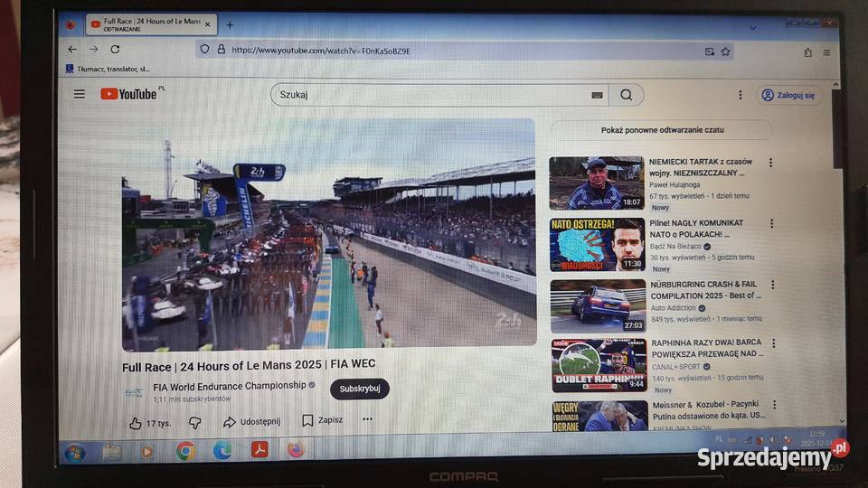Sign in via Zaloguj się
This screenshot has height=488, width=868.
[788, 95]
